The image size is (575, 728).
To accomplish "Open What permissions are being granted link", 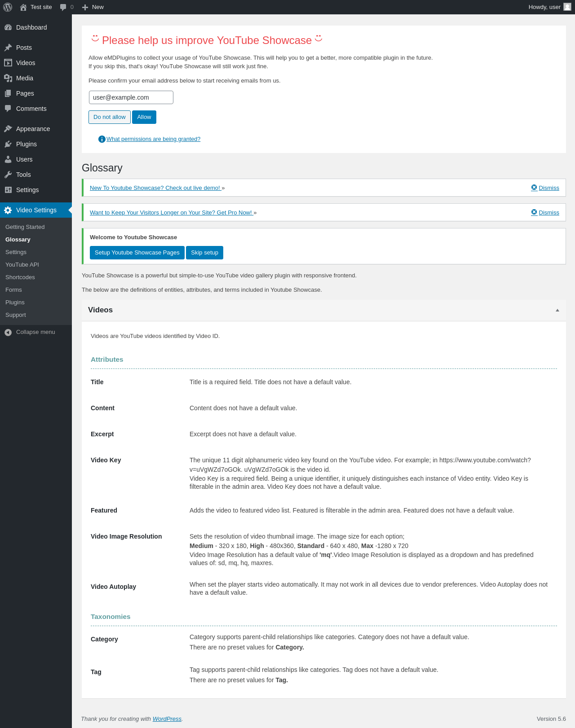I will pos(153,139).
